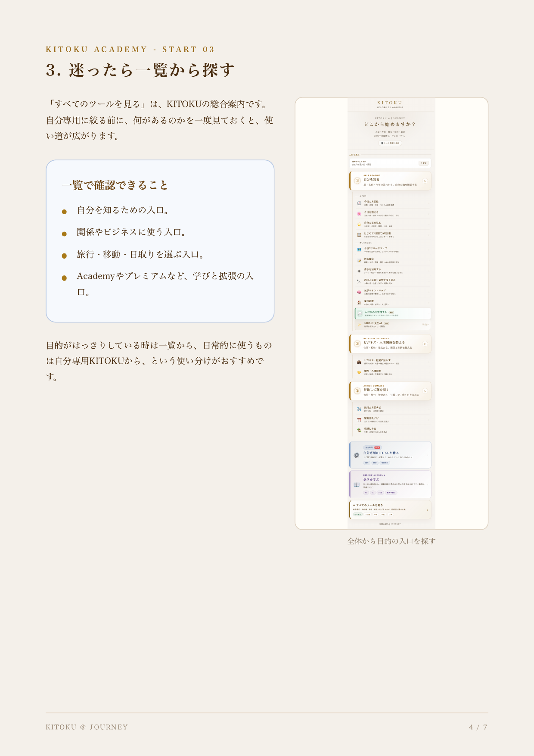Viewport: 534px width, 756px height.
Task: Click the gear icon on 自分専用KITOKUを作る card
Action: tap(357, 455)
